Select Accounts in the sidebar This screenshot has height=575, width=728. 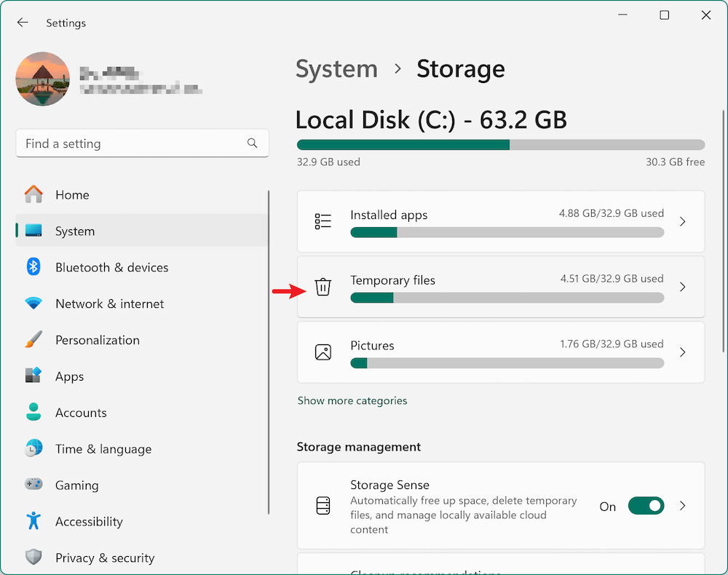tap(81, 413)
